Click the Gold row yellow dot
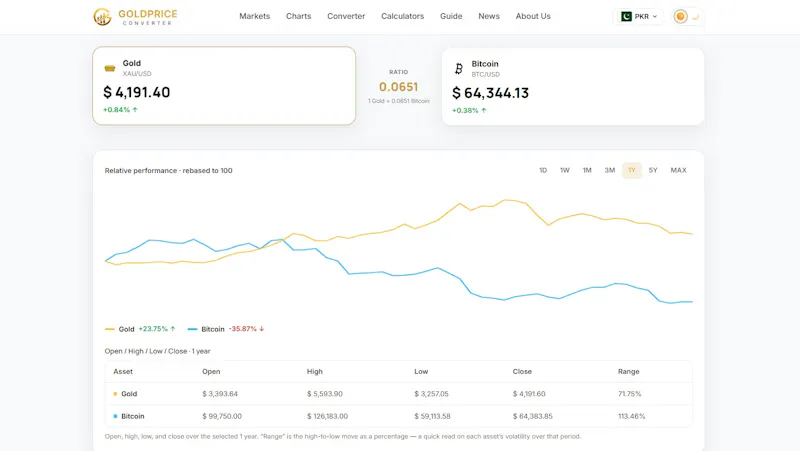 tap(115, 394)
